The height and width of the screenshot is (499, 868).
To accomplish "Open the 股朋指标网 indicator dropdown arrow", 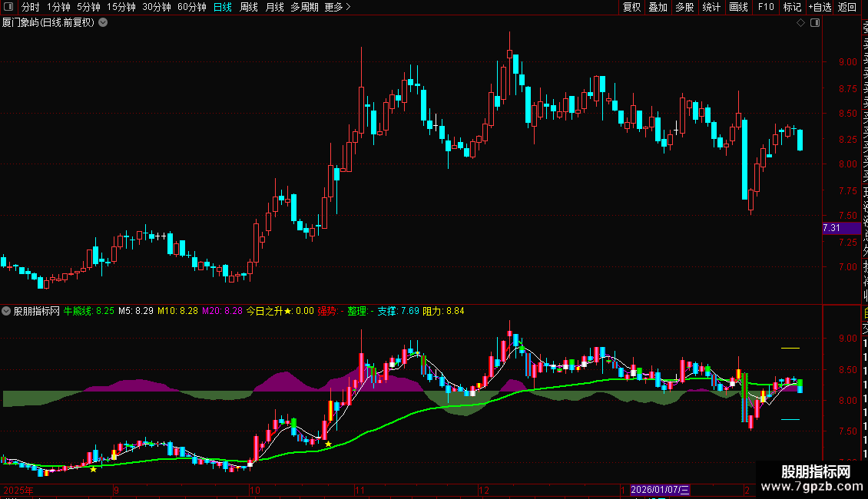I will [6, 311].
